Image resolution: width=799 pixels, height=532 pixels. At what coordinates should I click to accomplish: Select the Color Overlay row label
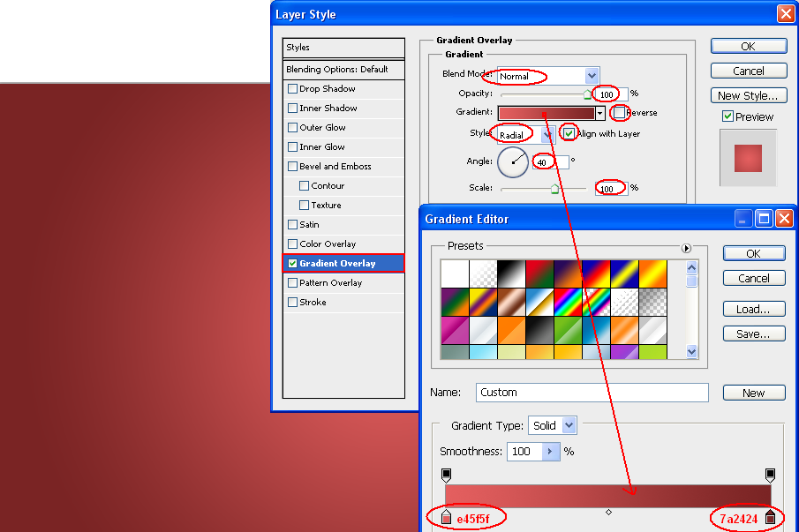[x=328, y=244]
